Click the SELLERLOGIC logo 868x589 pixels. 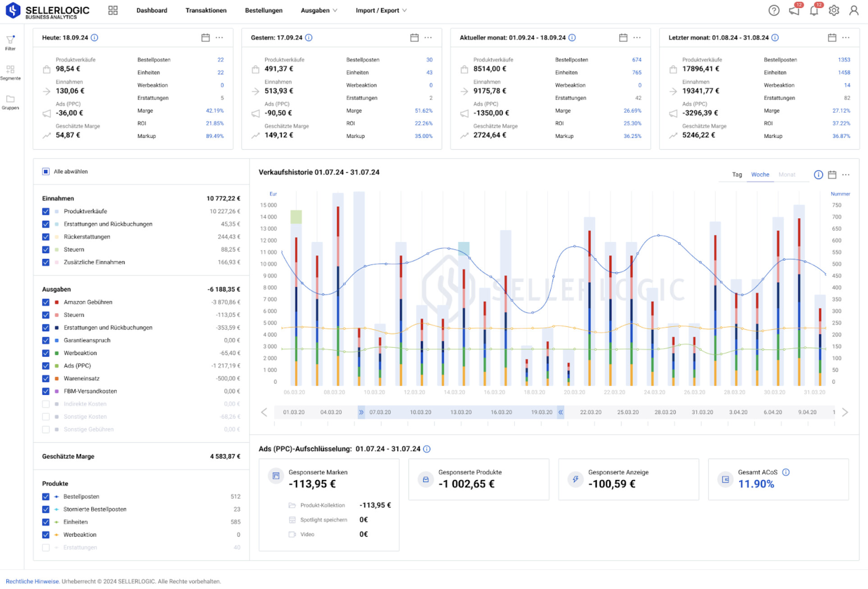[47, 11]
